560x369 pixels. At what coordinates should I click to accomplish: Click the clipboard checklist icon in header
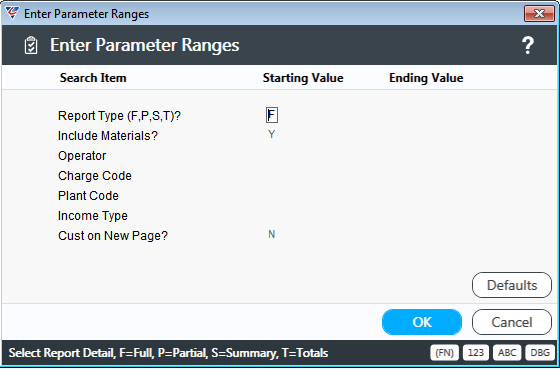pos(31,45)
